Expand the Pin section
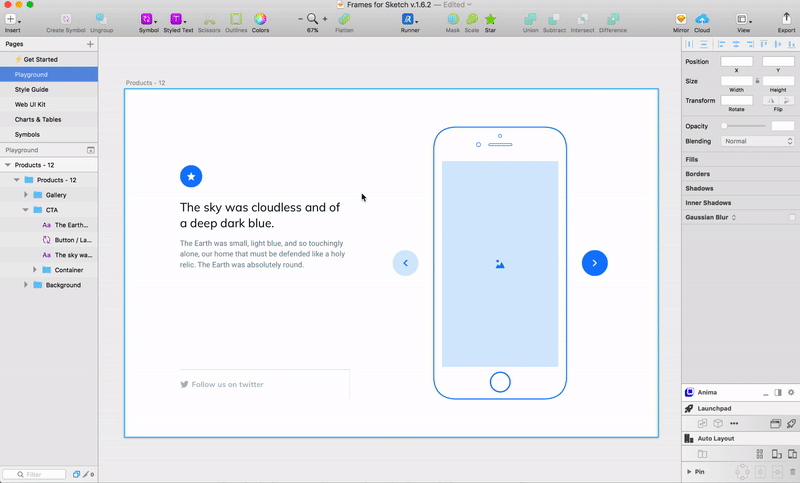Screen dimensions: 800x483 [689, 472]
